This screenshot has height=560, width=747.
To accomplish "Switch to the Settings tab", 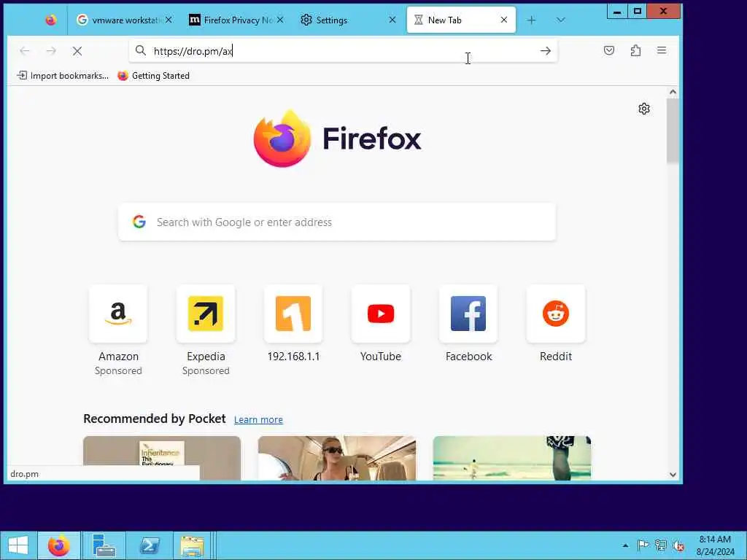I will 349,20.
